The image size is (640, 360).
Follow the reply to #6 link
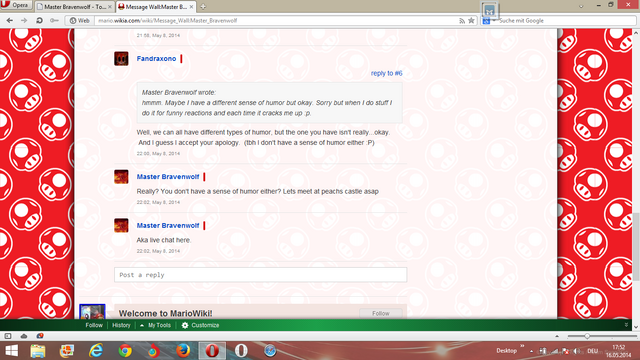tap(387, 73)
